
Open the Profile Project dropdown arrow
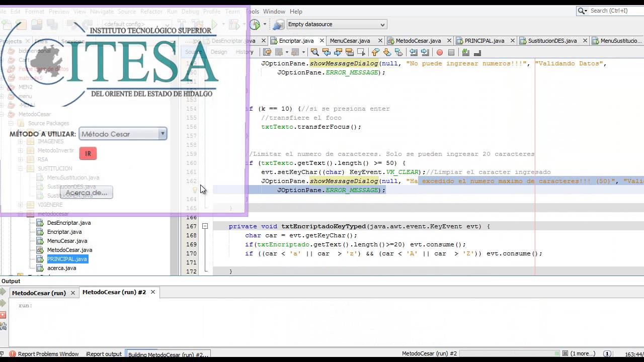pyautogui.click(x=265, y=24)
